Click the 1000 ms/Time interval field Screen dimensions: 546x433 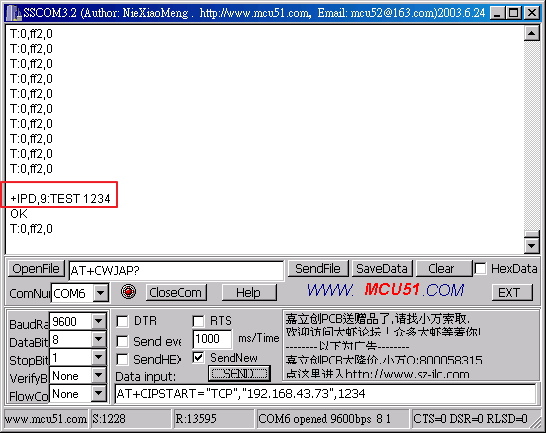click(x=212, y=339)
